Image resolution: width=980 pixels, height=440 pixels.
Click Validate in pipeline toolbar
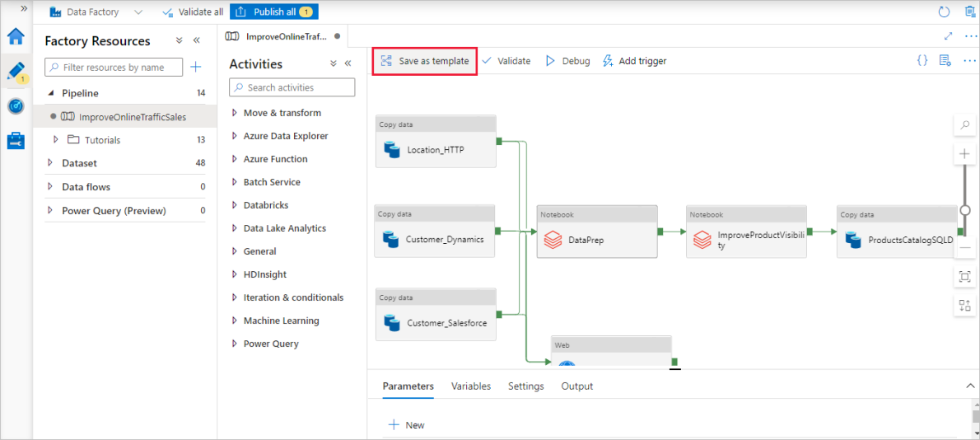[x=506, y=61]
